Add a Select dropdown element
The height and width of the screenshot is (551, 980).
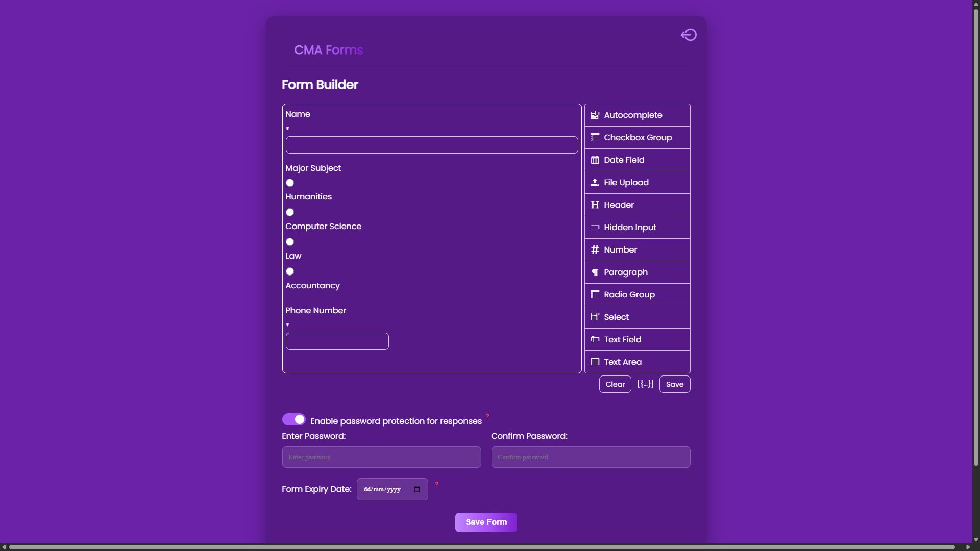point(636,317)
